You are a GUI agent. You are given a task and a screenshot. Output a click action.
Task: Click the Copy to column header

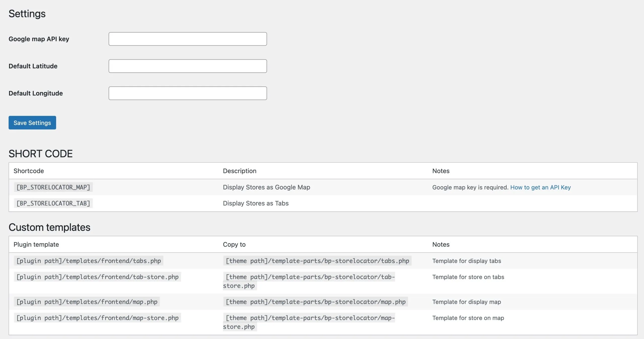[x=234, y=244]
